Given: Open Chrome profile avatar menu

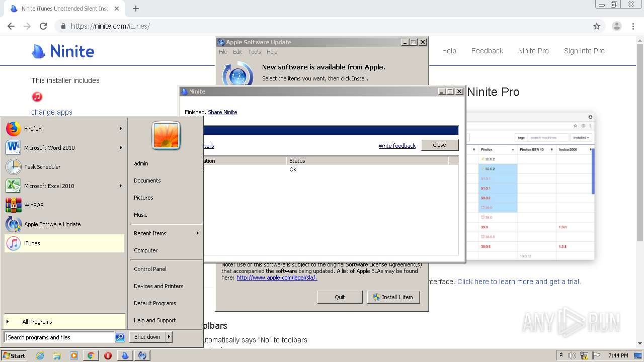Looking at the screenshot, I should click(616, 26).
